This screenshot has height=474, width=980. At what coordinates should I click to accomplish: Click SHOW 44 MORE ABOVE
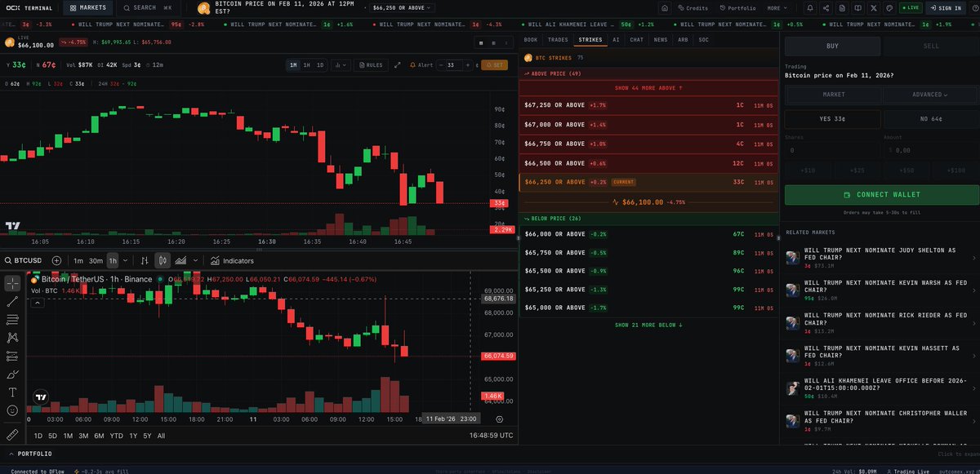pos(649,87)
